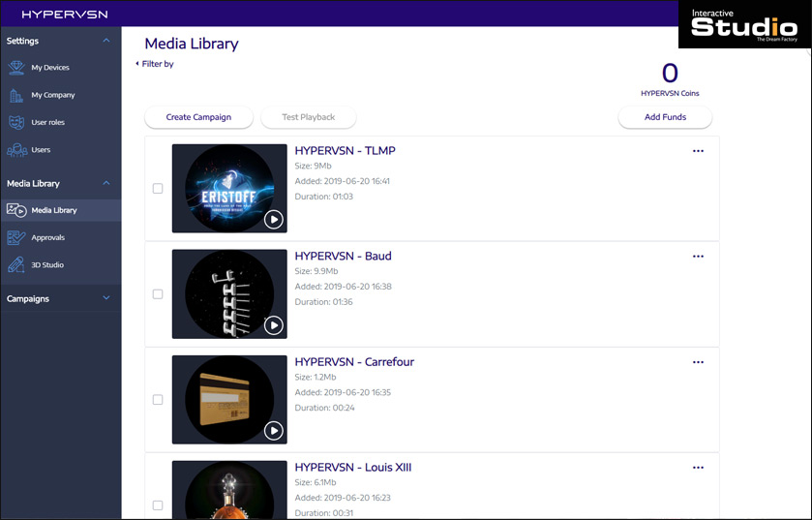812x520 pixels.
Task: Open the three-dot menu for HYPERVSN - Carrefour
Action: point(698,362)
